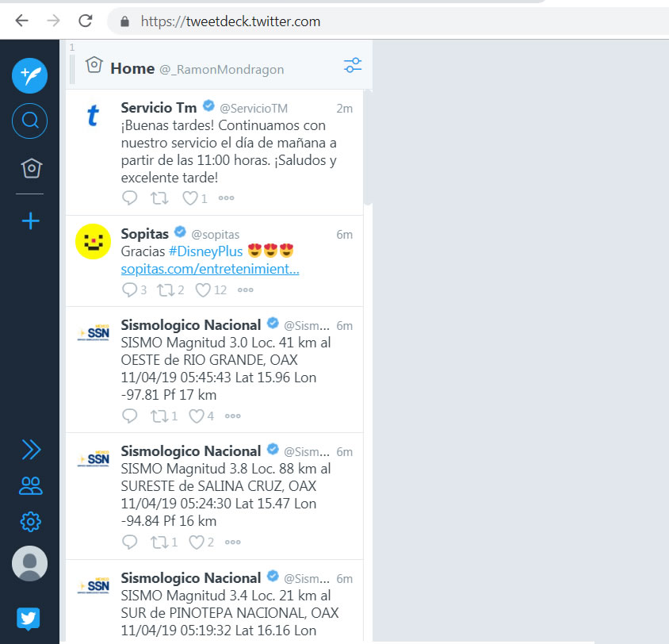Click the browser back arrow
Viewport: 669px width, 644px height.
pyautogui.click(x=21, y=21)
